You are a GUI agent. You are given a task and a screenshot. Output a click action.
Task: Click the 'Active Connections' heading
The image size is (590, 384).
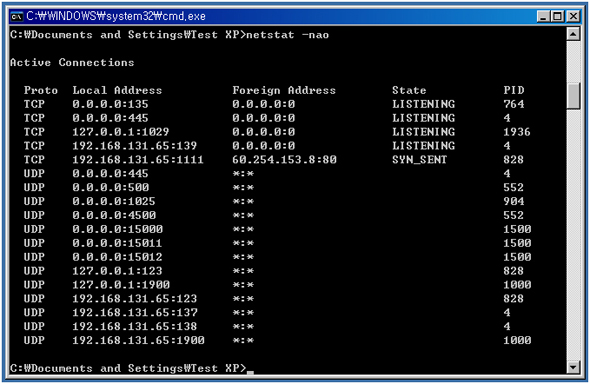(72, 62)
